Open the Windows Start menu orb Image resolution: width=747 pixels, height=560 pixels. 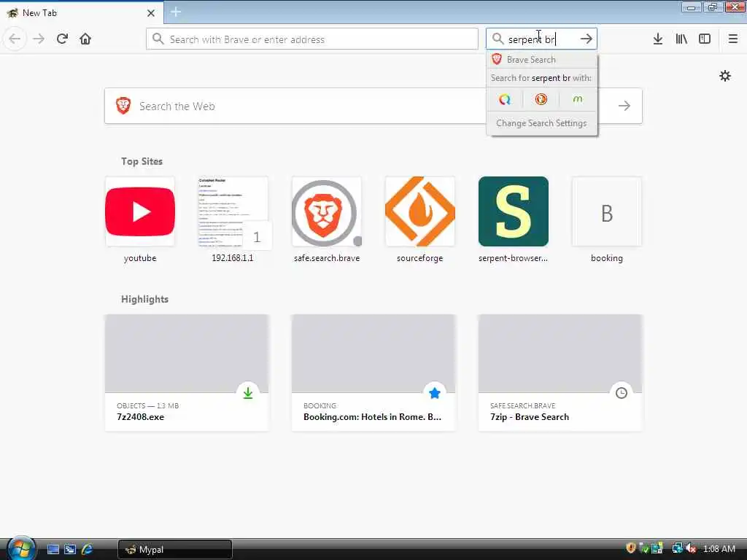tap(20, 549)
